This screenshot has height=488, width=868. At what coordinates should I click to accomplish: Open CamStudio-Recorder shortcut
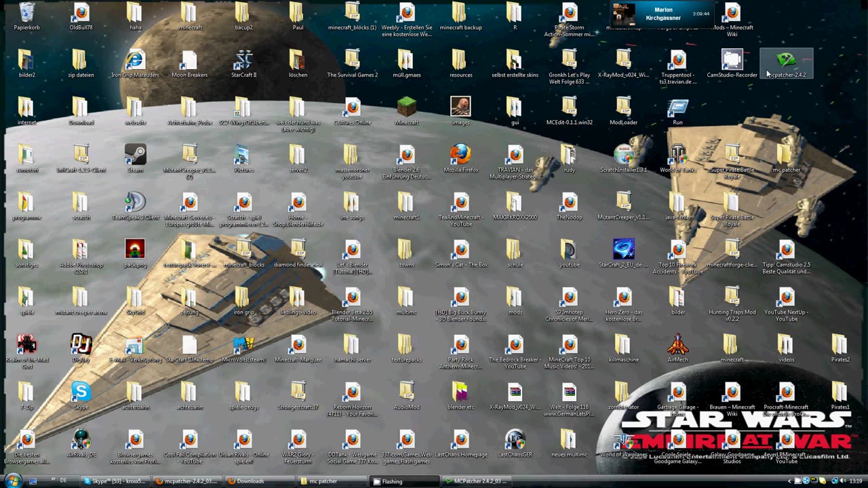[x=732, y=64]
